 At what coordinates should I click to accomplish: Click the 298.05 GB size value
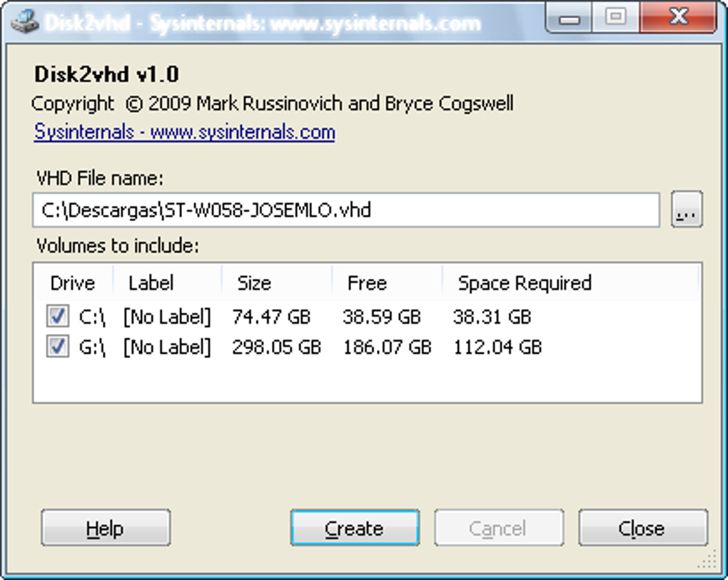pyautogui.click(x=277, y=347)
